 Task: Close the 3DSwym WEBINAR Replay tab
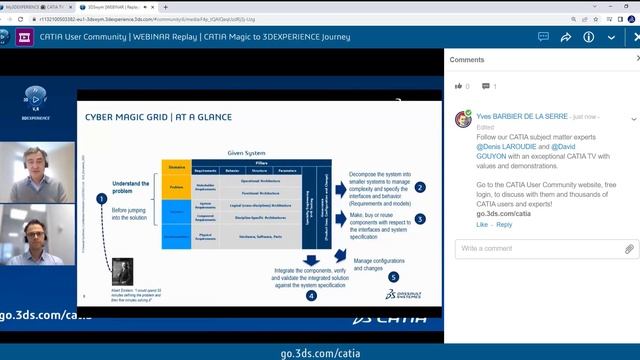pos(153,7)
